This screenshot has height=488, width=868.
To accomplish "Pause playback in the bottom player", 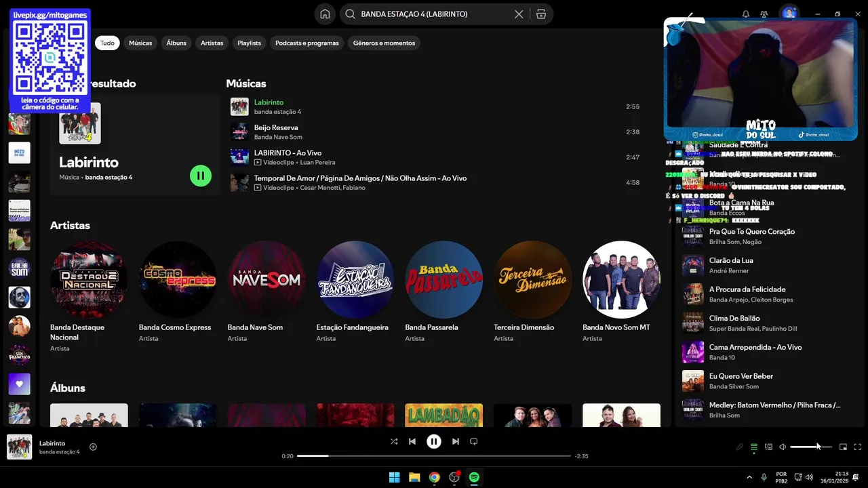I will (434, 441).
